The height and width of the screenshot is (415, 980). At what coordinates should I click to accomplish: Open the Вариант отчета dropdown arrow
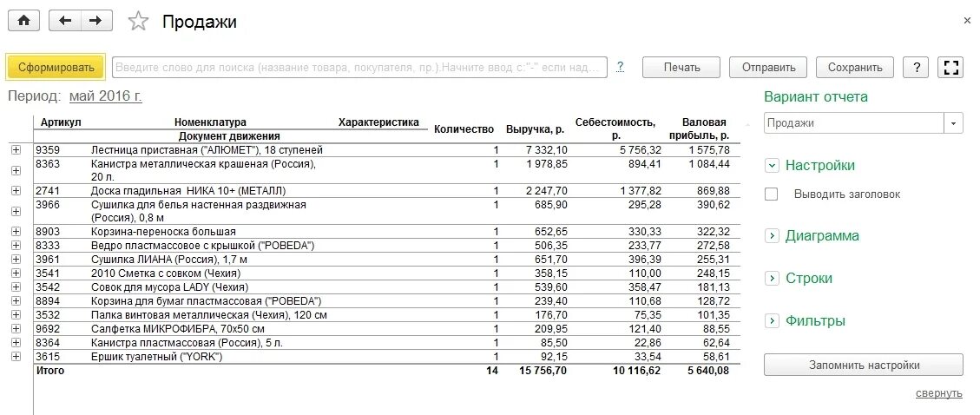[x=953, y=123]
